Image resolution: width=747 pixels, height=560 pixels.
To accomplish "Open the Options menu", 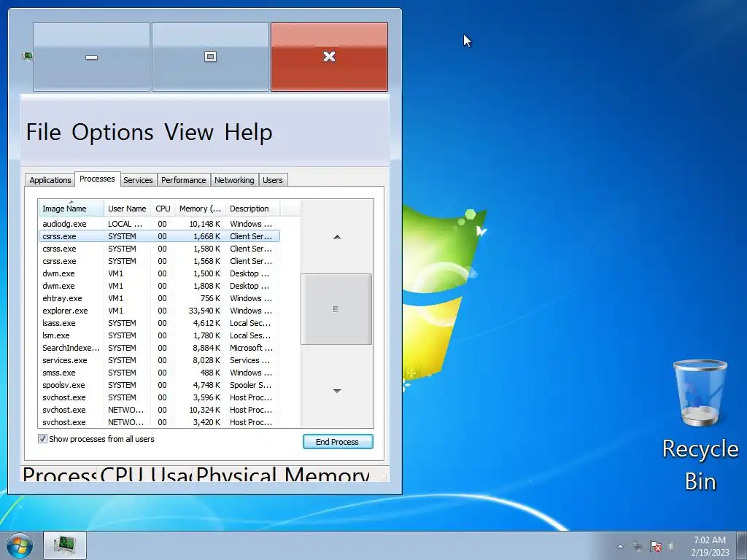I will (x=113, y=132).
